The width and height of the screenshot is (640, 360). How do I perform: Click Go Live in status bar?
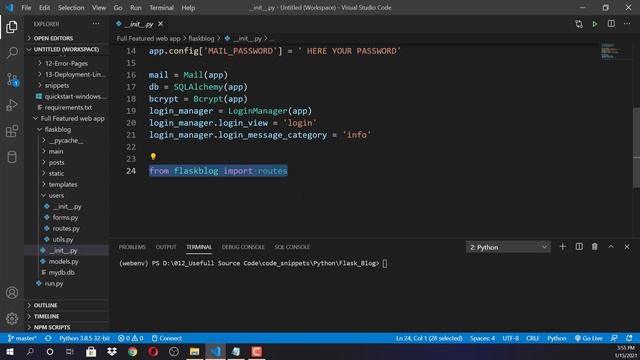pyautogui.click(x=589, y=338)
